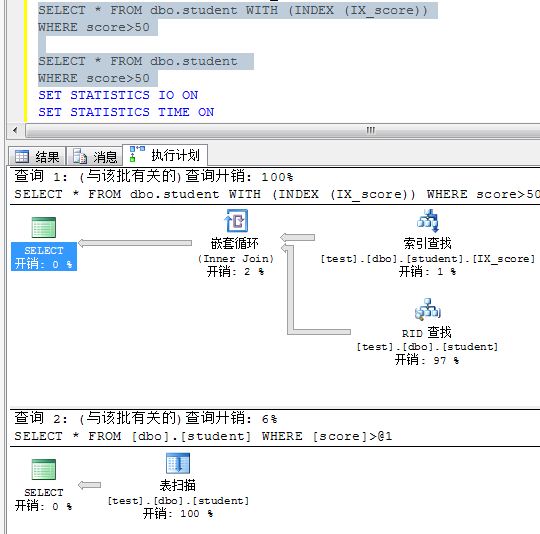Screen dimensions: 540x534
Task: Click the highlighted SELECT node in query 1
Action: [x=44, y=256]
